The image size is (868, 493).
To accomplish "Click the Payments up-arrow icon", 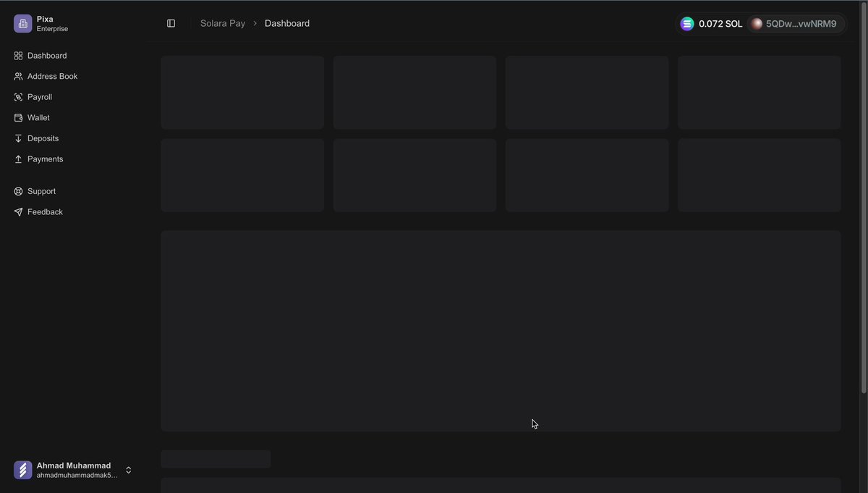I will [17, 159].
